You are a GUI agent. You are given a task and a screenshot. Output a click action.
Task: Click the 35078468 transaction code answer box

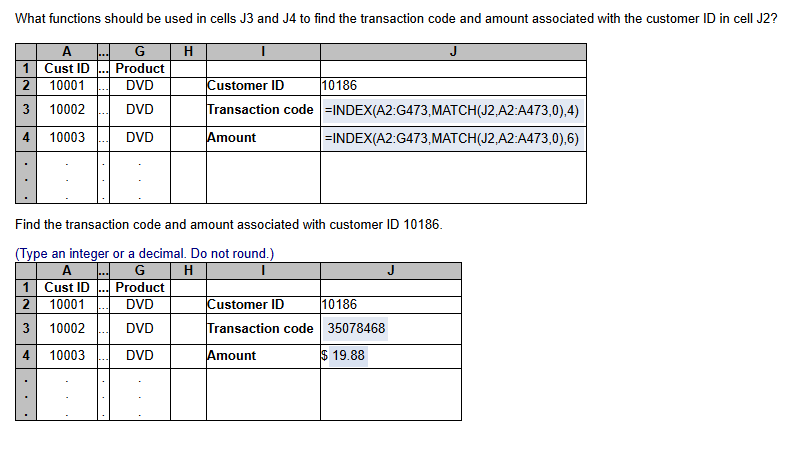357,329
